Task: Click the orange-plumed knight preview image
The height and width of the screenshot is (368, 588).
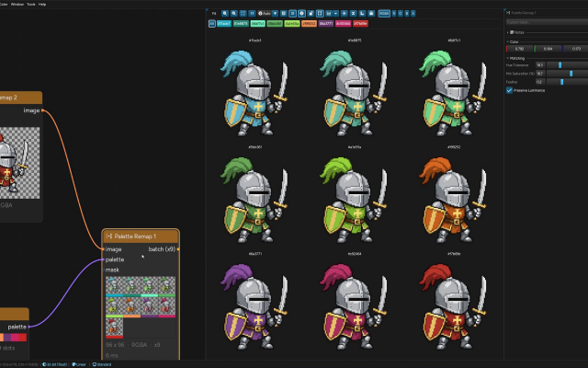Action: tap(453, 200)
